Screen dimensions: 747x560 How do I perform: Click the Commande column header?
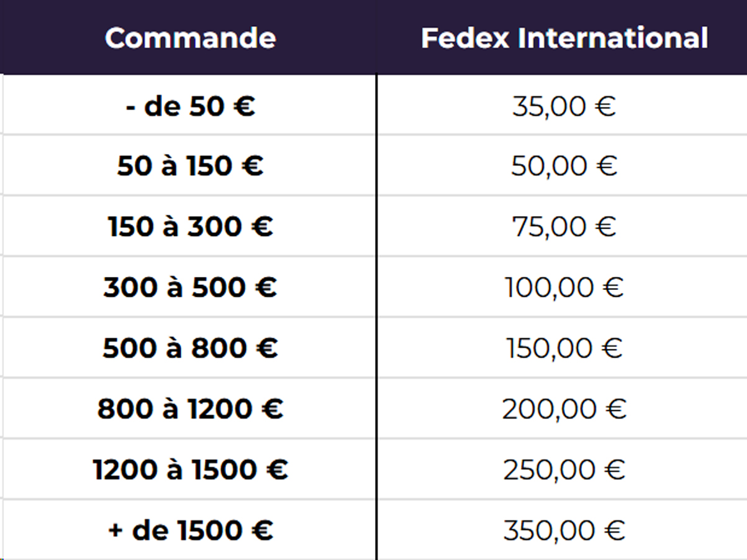(190, 38)
